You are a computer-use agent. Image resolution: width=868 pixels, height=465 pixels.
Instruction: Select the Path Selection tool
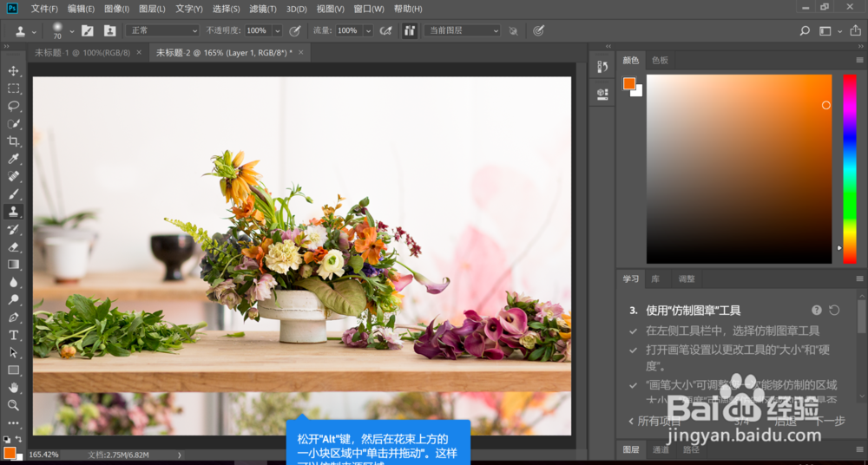point(14,352)
